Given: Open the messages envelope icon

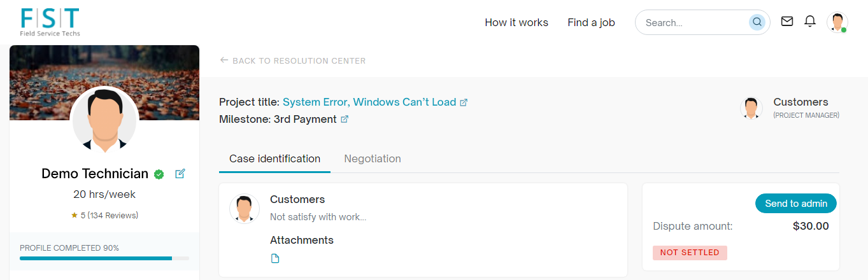Looking at the screenshot, I should click(787, 22).
